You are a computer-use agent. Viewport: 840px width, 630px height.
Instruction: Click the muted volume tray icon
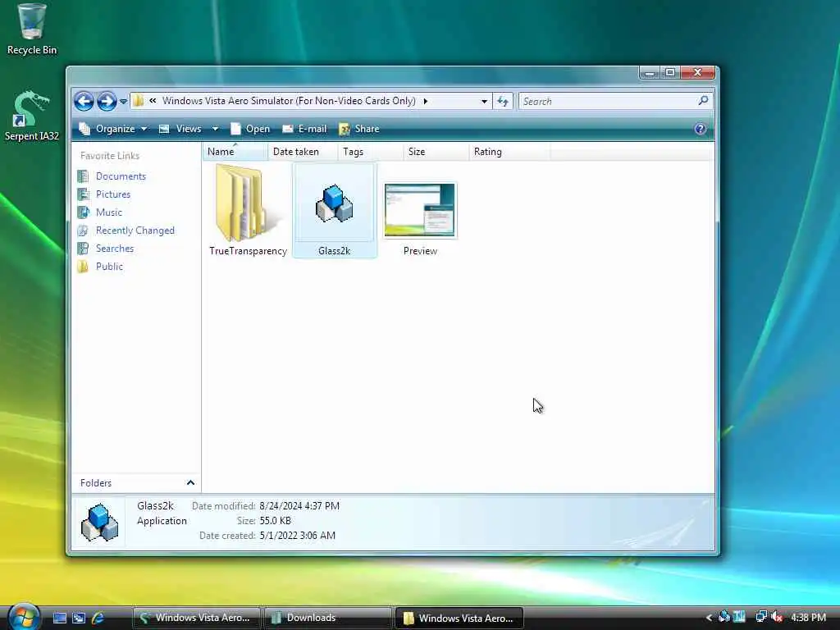coord(777,617)
